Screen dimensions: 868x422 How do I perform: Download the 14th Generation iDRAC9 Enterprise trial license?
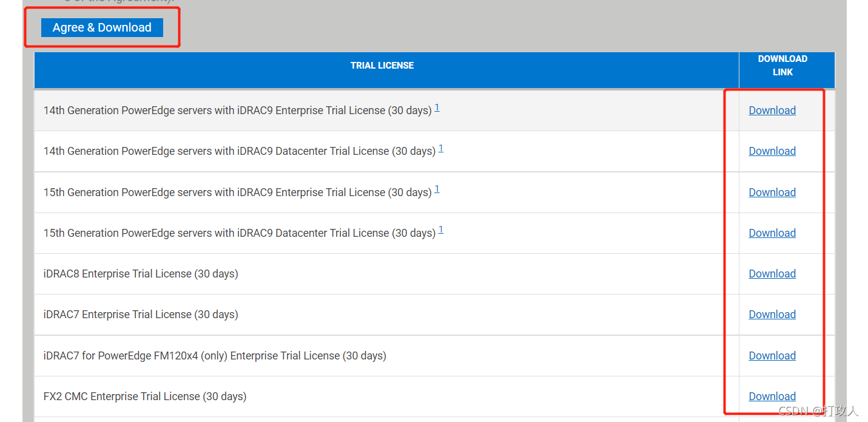(x=772, y=111)
